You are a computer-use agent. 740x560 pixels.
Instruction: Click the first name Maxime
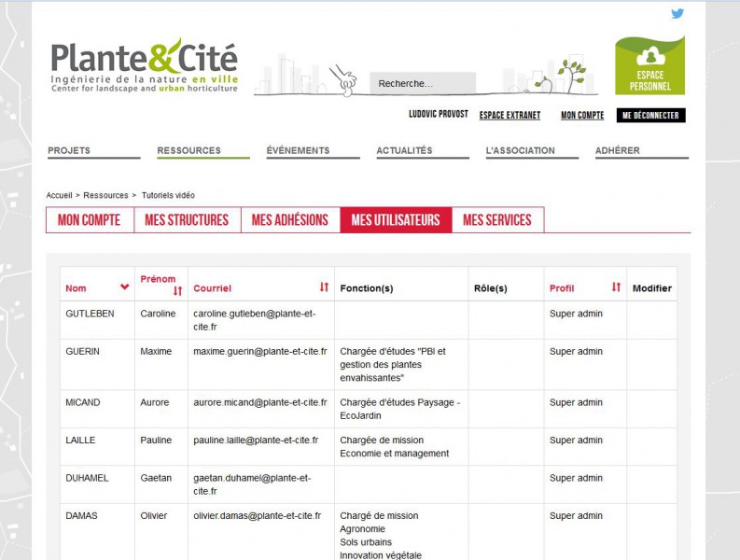click(156, 351)
